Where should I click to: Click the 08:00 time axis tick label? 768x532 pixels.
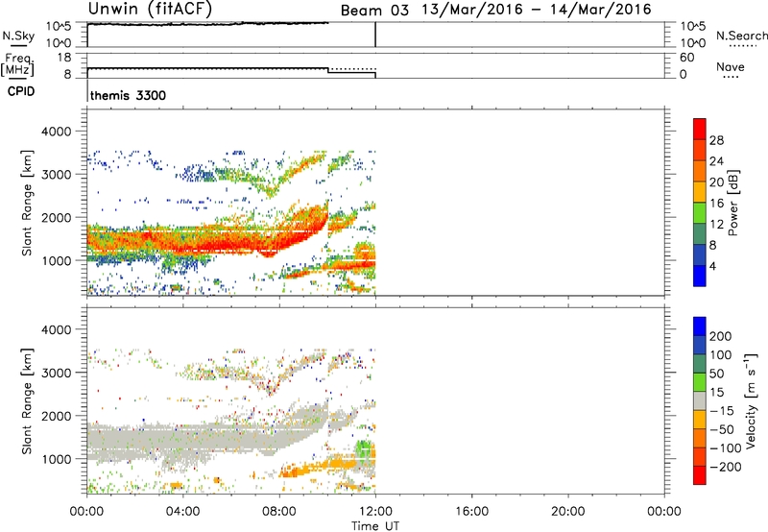tap(279, 512)
